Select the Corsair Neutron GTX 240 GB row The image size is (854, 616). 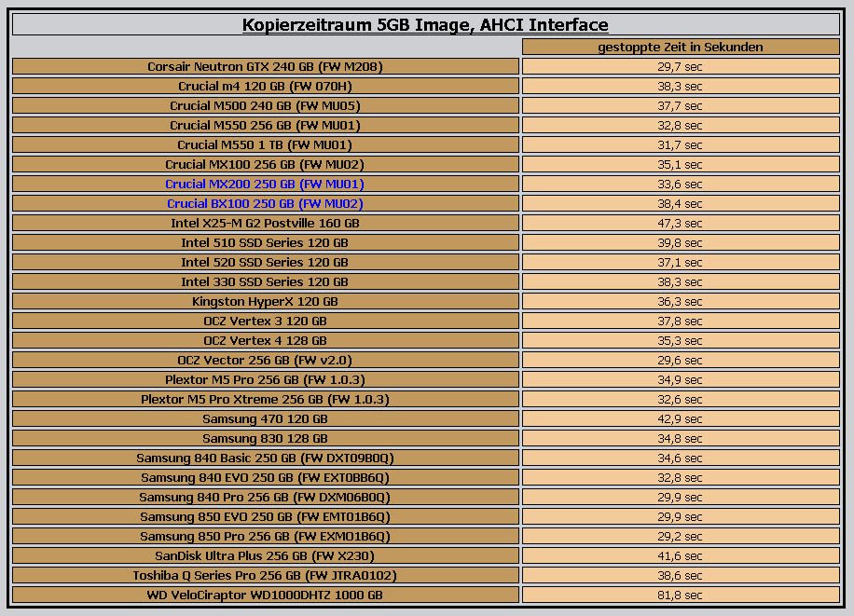pos(265,66)
